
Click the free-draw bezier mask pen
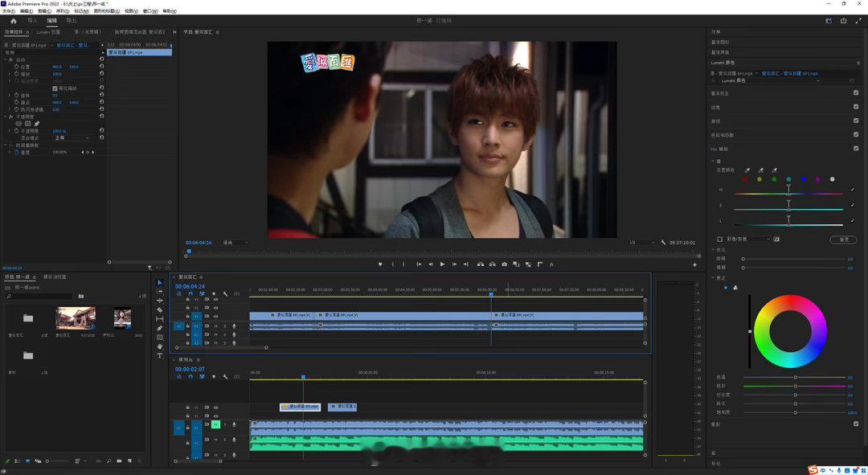coord(36,124)
